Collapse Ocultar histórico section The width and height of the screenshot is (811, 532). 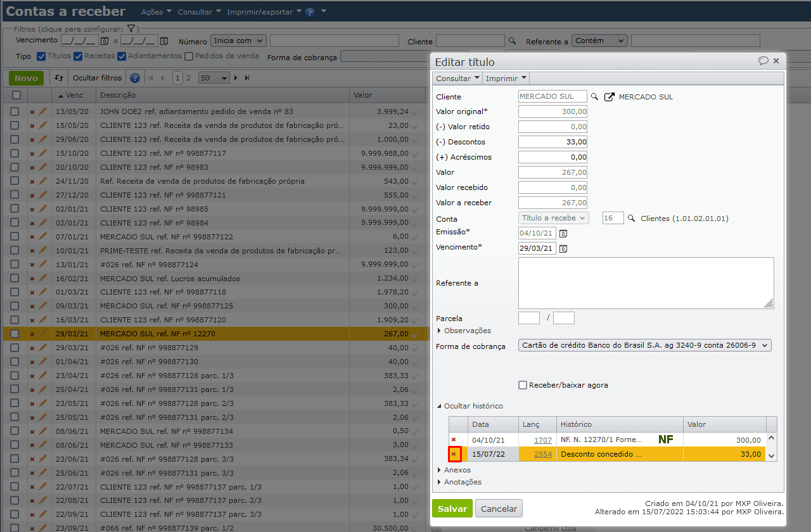(469, 406)
